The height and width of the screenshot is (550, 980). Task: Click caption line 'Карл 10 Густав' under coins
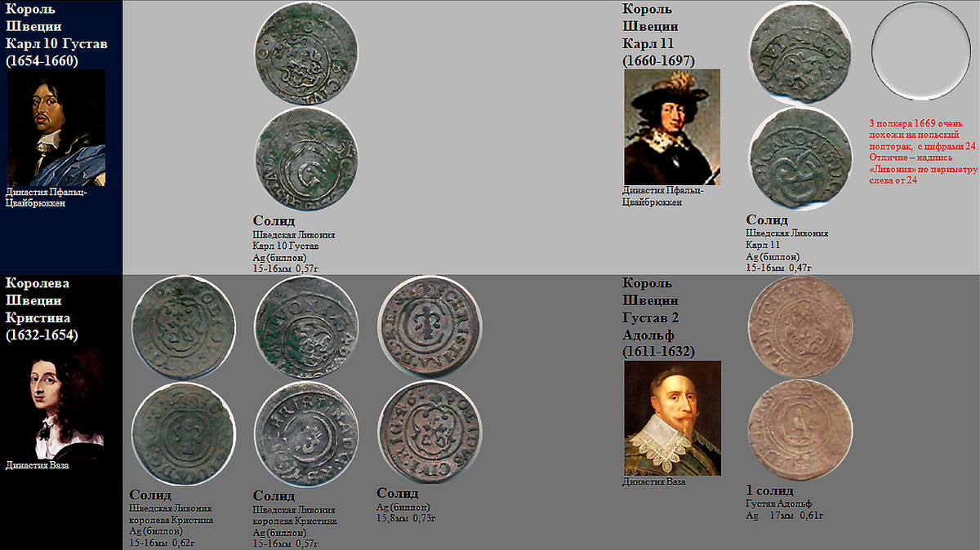point(286,246)
